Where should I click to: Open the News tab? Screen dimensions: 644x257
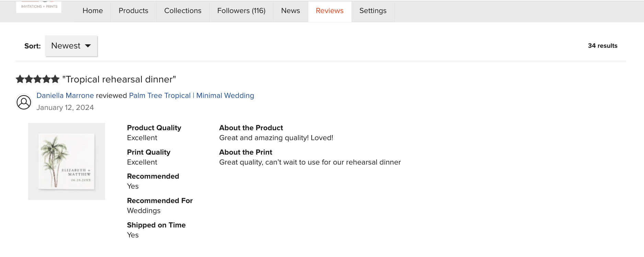[290, 11]
